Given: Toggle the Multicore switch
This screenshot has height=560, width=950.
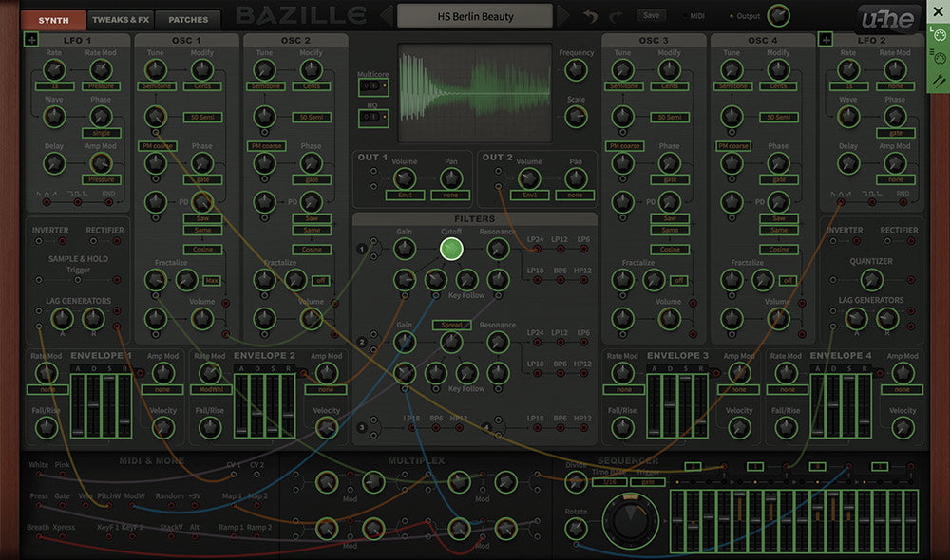Looking at the screenshot, I should tap(370, 85).
